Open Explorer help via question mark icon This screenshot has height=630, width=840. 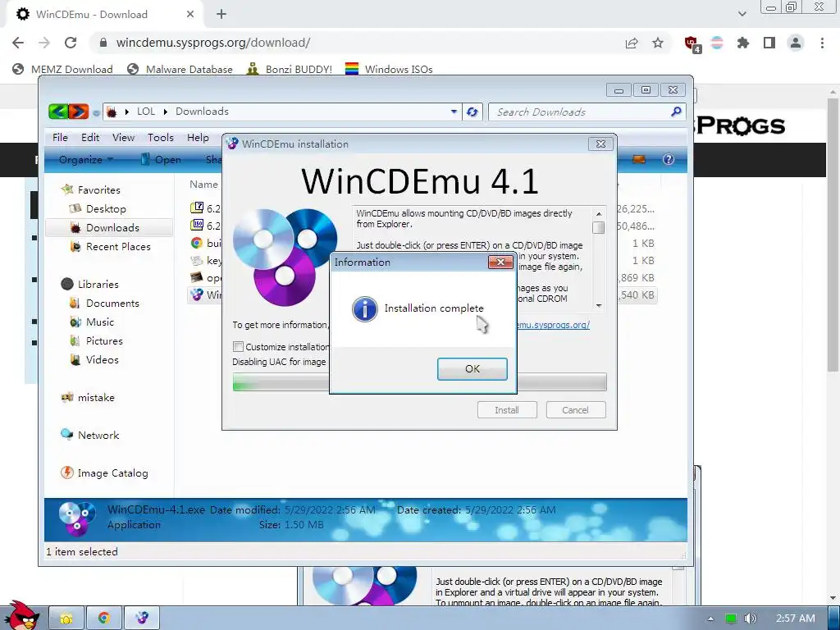click(x=668, y=159)
